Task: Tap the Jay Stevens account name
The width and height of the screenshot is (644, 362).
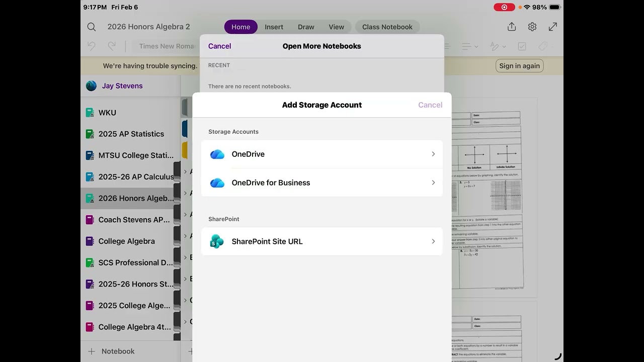Action: click(x=122, y=86)
